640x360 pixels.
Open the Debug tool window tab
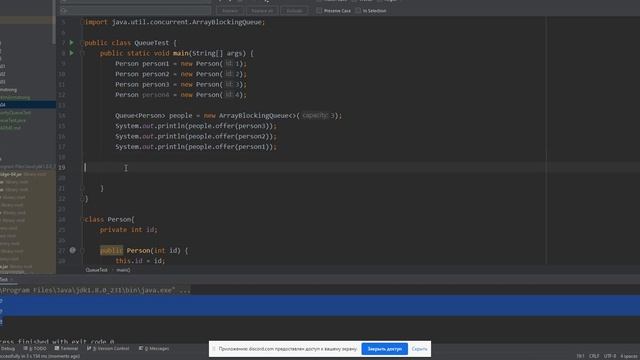tap(7, 349)
